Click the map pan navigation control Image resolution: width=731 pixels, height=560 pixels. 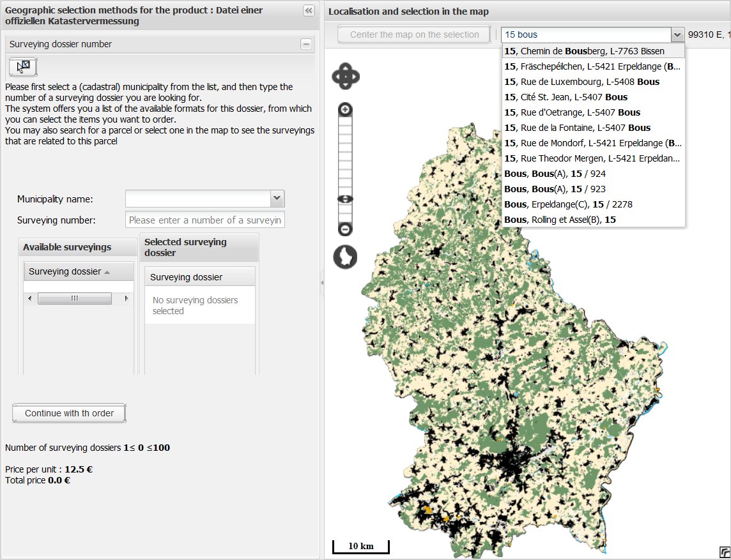tap(345, 77)
